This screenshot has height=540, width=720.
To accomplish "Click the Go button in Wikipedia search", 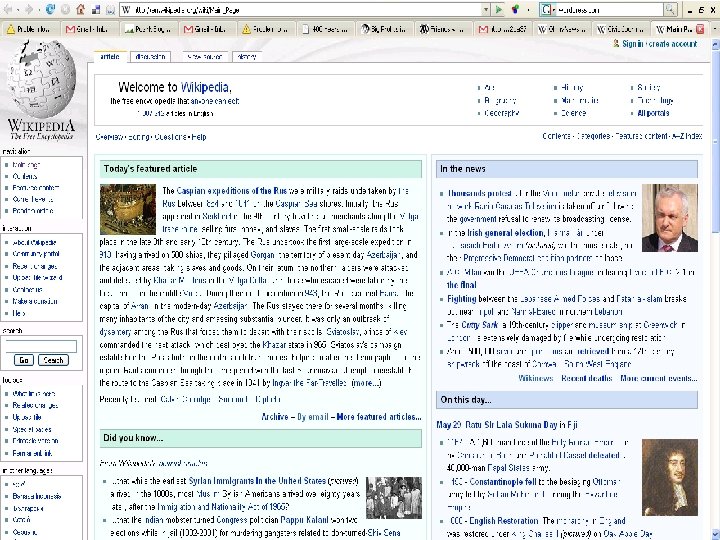I will [x=24, y=360].
